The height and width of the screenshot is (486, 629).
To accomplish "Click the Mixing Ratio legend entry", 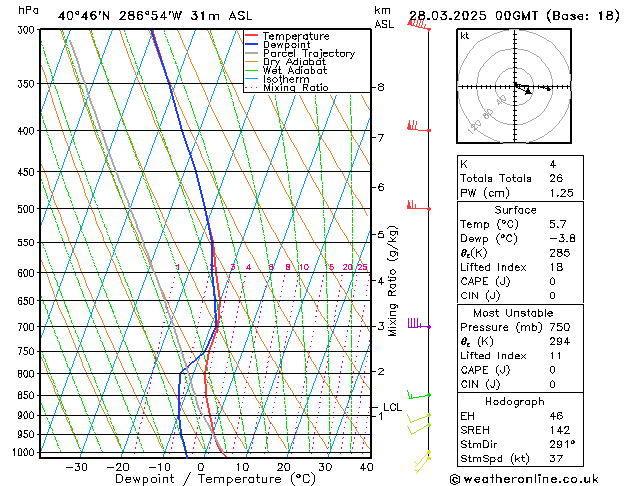I will [x=286, y=88].
